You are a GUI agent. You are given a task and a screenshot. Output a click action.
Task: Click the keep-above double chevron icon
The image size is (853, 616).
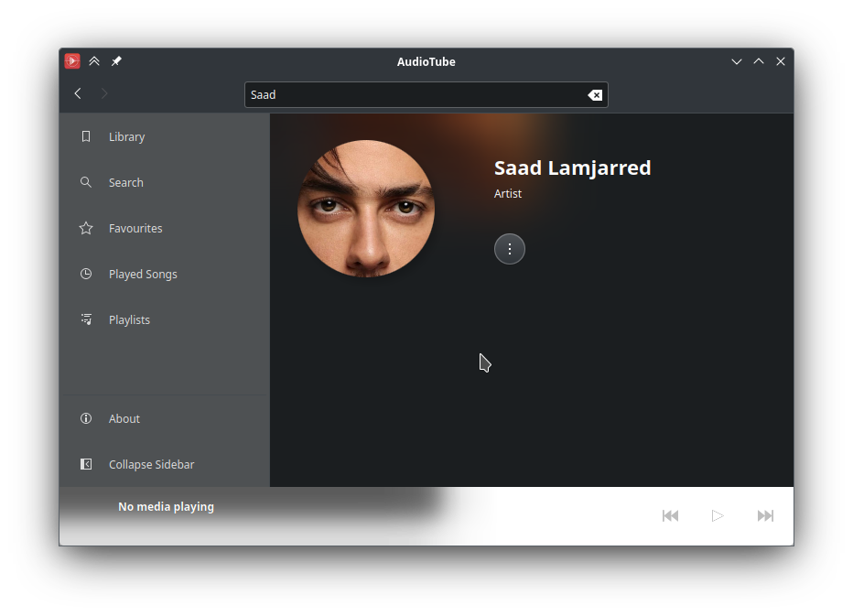pyautogui.click(x=94, y=61)
